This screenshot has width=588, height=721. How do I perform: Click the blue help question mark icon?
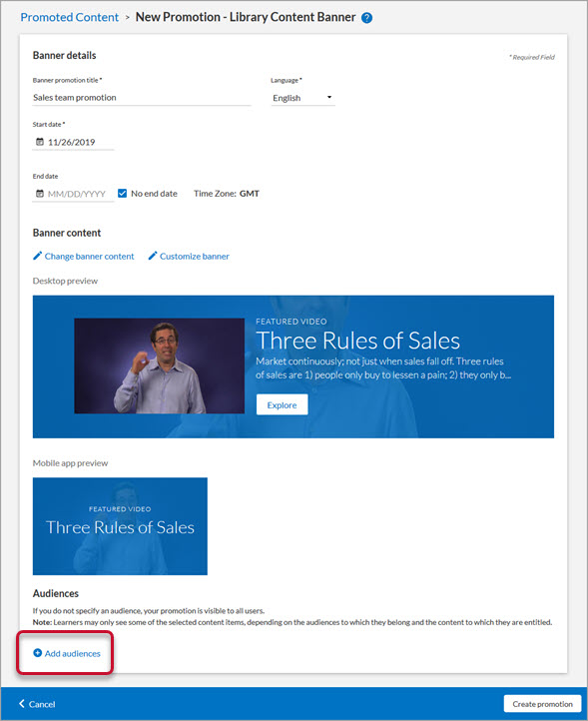point(366,18)
